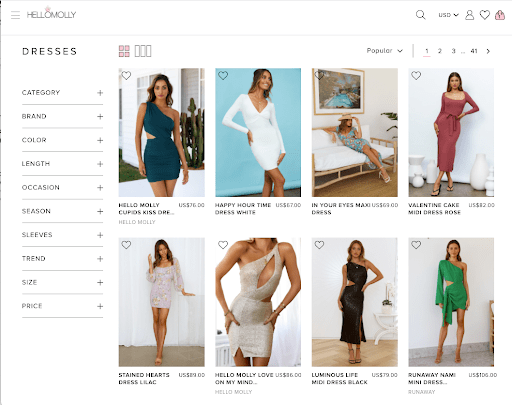The width and height of the screenshot is (512, 405).
Task: Expand the Brand filter
Action: click(62, 116)
